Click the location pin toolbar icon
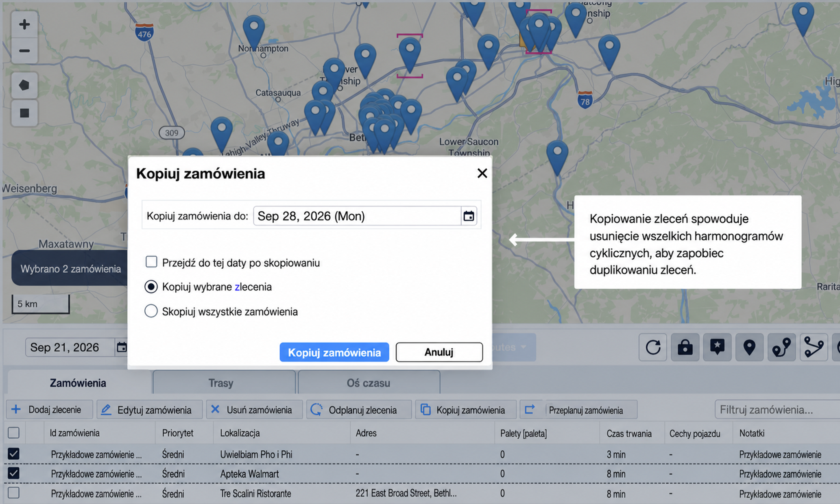The height and width of the screenshot is (504, 840). (x=749, y=347)
